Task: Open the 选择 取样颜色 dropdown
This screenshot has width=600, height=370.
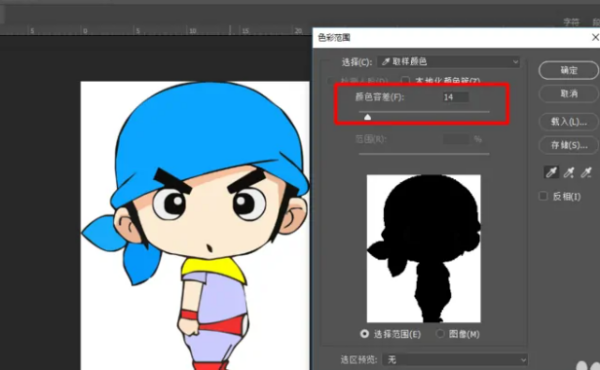Action: (448, 62)
